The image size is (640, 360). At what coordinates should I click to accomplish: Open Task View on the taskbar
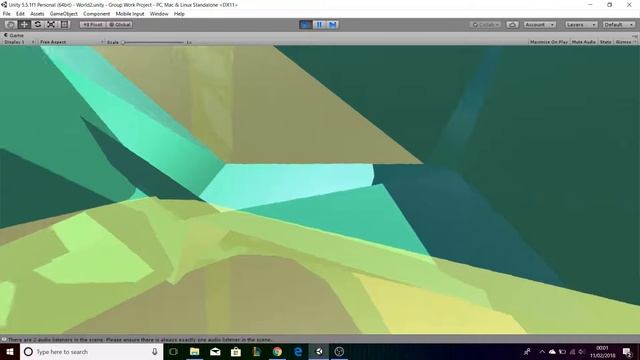coord(173,351)
